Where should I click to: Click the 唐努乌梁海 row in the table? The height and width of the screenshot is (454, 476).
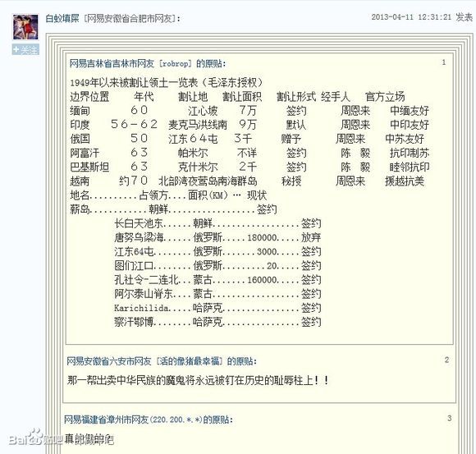click(217, 237)
